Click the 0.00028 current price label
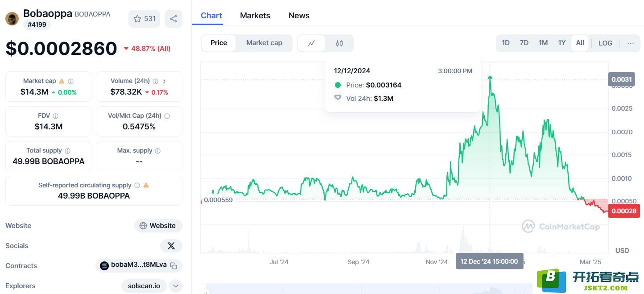The image size is (644, 294). (x=623, y=211)
